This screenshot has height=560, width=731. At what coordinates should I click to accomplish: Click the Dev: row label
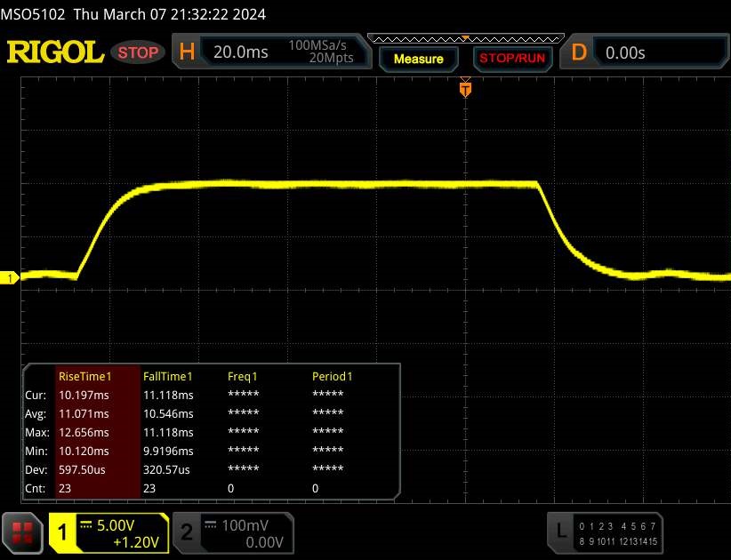click(x=36, y=469)
